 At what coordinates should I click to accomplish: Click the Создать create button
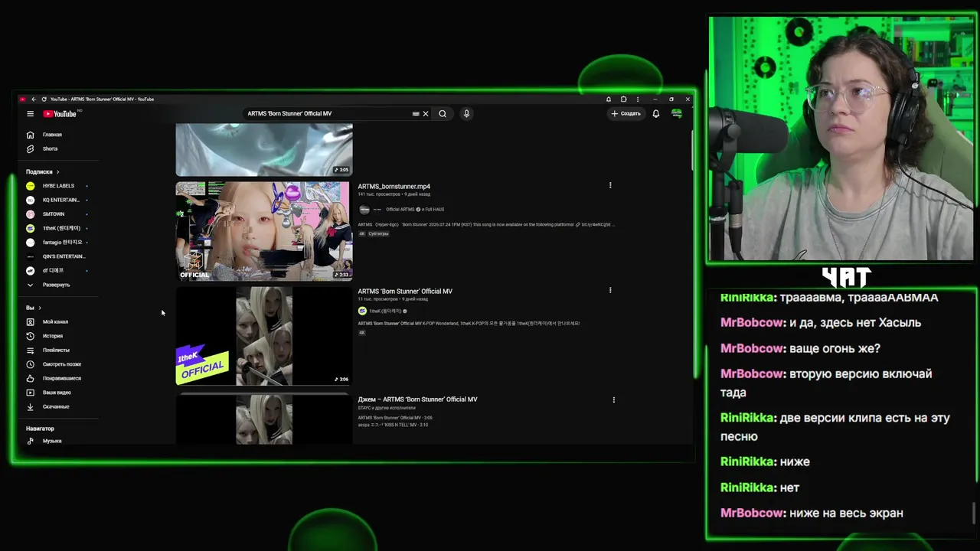click(626, 114)
